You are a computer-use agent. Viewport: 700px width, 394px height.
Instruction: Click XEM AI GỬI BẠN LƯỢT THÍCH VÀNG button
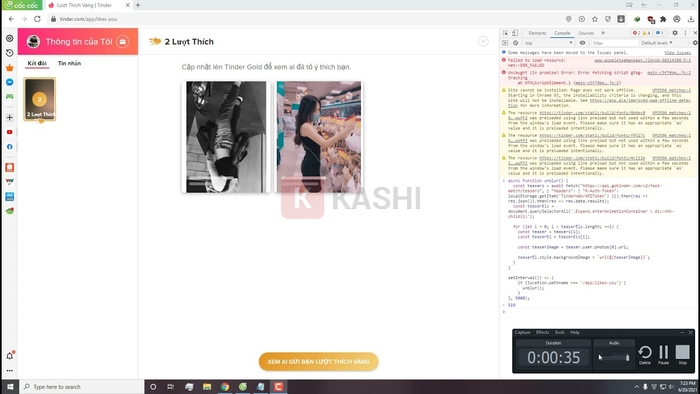coord(318,361)
